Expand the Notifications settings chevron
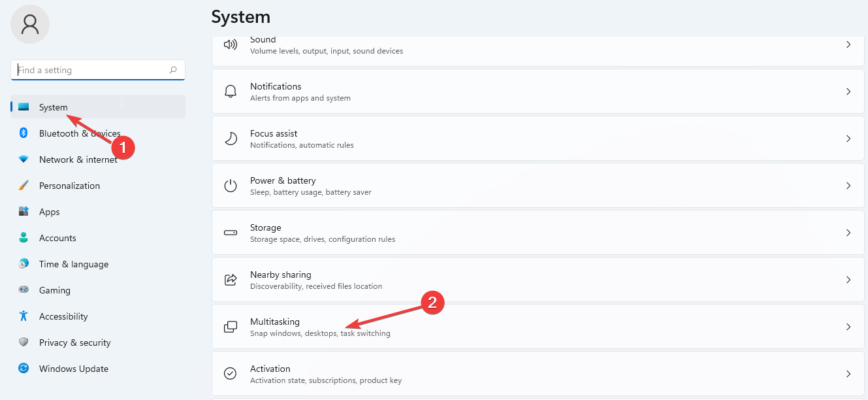868x400 pixels. click(848, 91)
